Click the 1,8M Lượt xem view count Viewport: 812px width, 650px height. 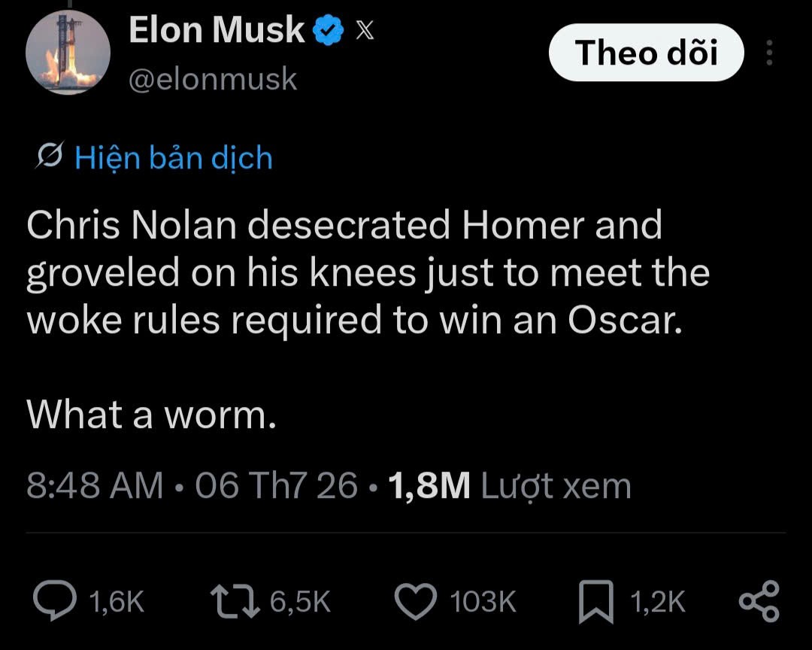click(510, 486)
